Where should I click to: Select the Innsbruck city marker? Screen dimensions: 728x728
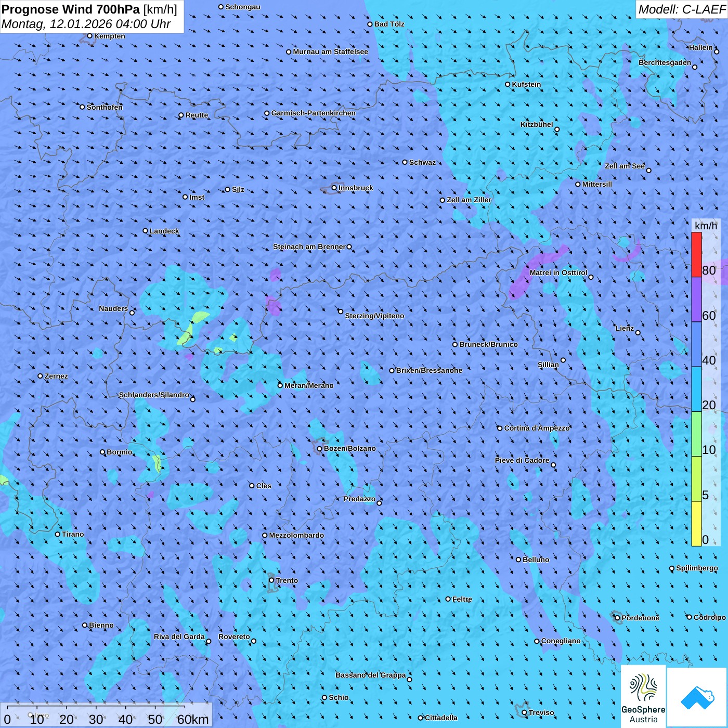(x=334, y=188)
